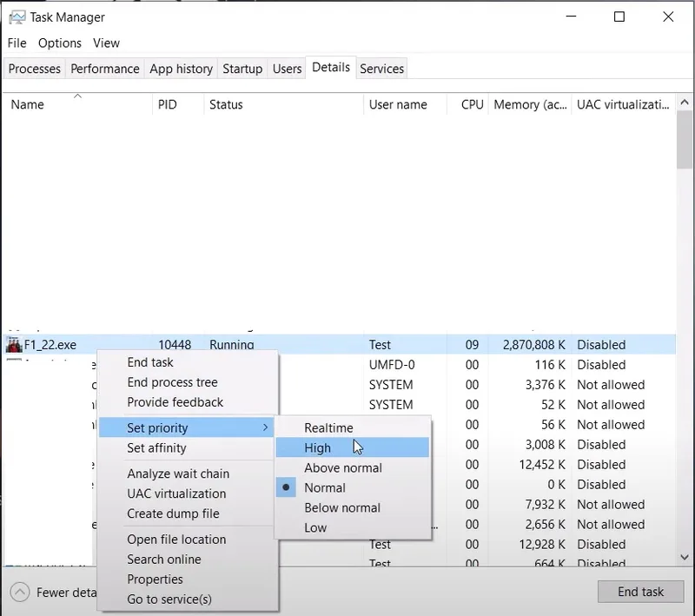Switch to the Processes tab
695x616 pixels.
pos(34,69)
